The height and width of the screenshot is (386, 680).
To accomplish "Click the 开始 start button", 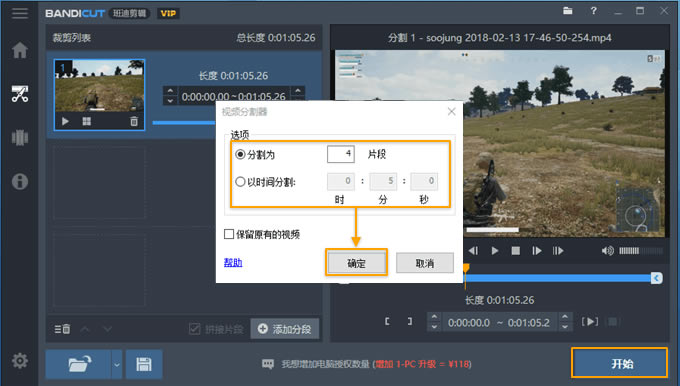I will (619, 363).
